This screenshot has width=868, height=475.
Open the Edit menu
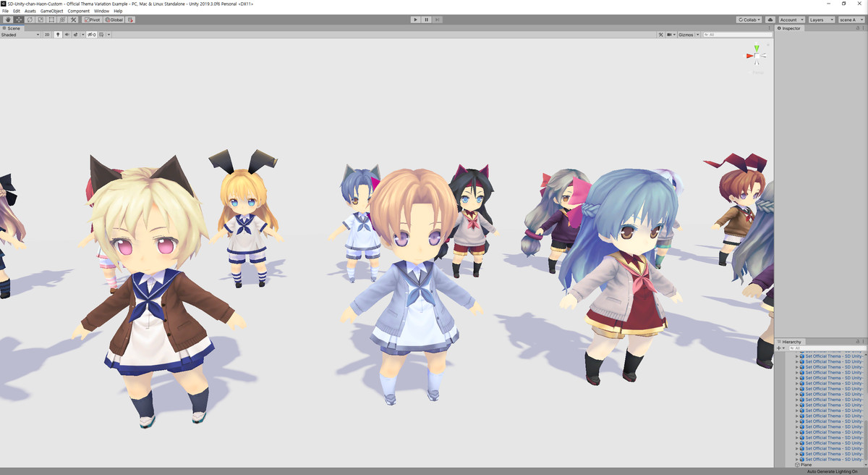coord(16,11)
